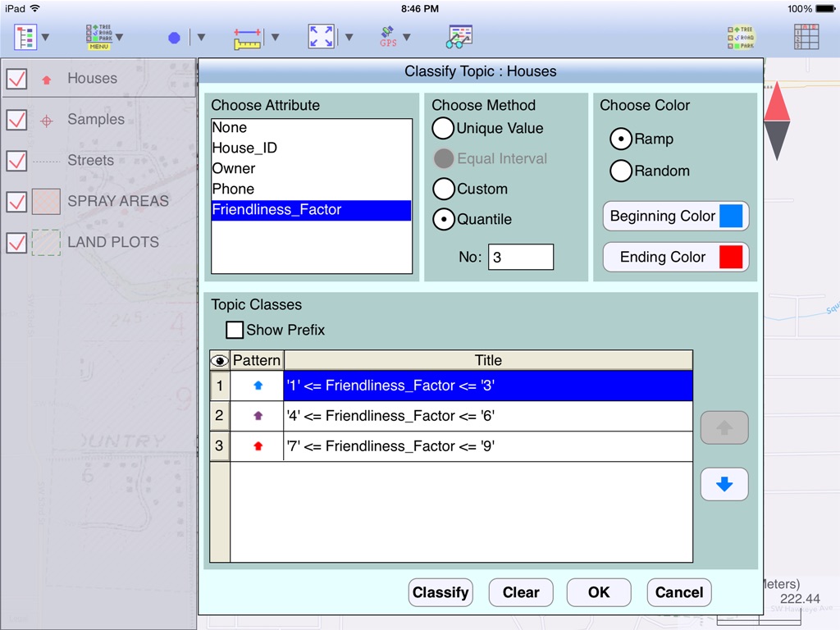840x630 pixels.
Task: Expand dropdown arrow beside GPS tool
Action: coord(407,38)
